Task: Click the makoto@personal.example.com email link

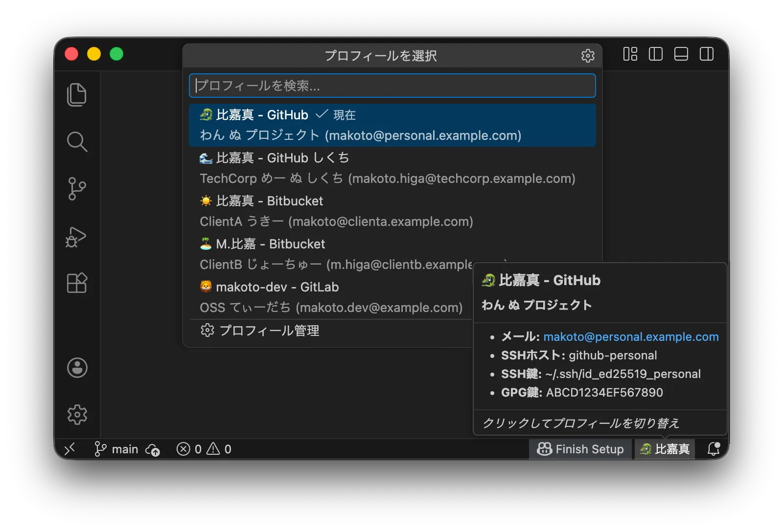Action: (x=631, y=336)
